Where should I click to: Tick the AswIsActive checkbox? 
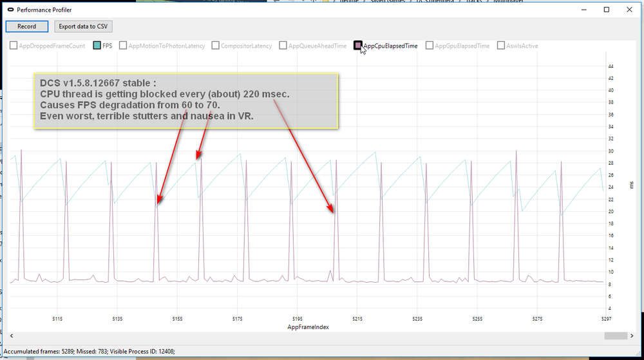500,45
